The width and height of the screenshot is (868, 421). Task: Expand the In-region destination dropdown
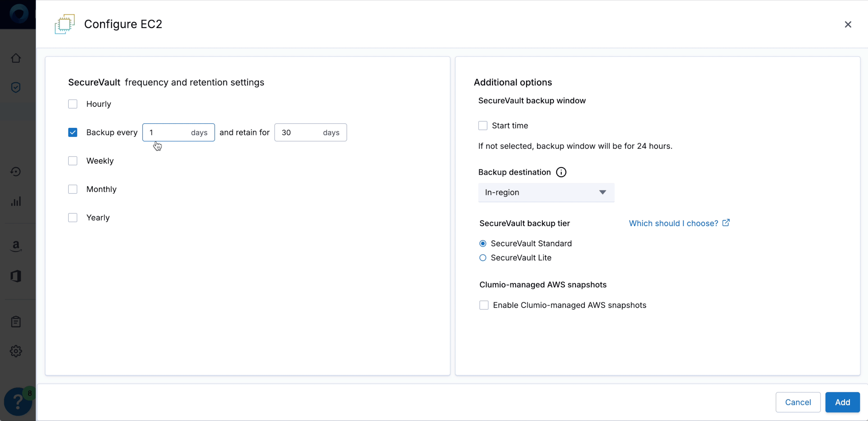point(546,192)
